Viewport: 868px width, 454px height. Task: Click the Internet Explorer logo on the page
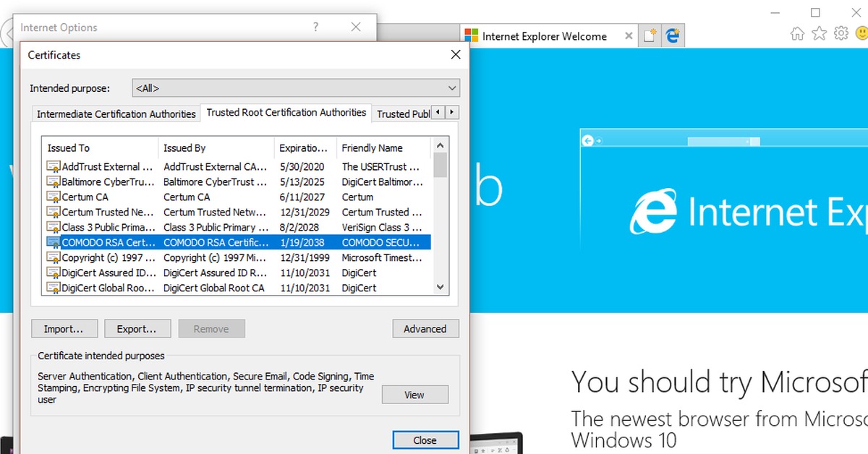coord(653,211)
